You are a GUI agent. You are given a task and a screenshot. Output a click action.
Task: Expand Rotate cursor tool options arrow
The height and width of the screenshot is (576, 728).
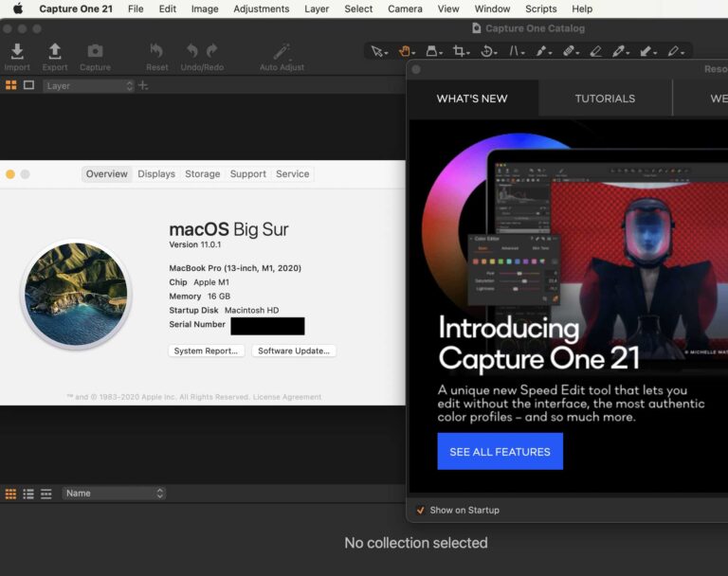(x=496, y=53)
